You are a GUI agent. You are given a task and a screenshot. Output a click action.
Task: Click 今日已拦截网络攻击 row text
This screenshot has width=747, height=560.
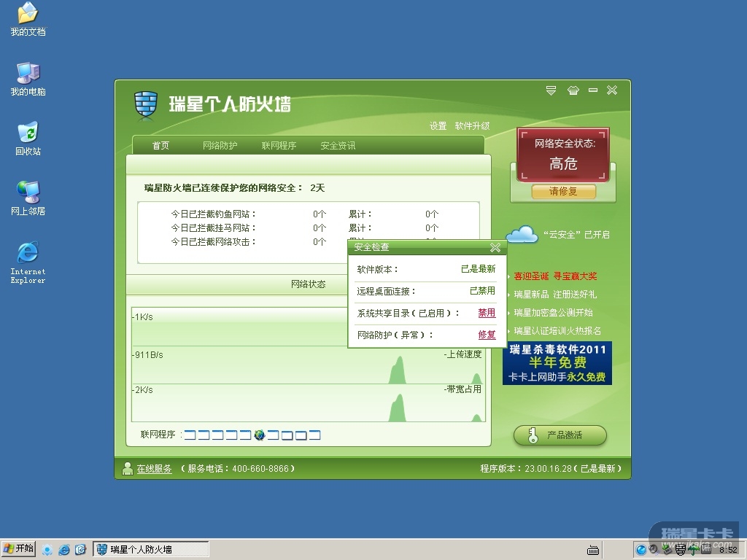(214, 242)
